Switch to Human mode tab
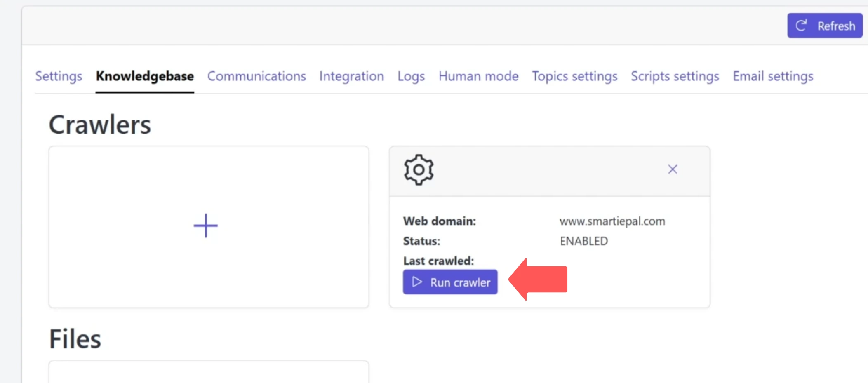Screen dimensions: 868x383 (x=478, y=76)
